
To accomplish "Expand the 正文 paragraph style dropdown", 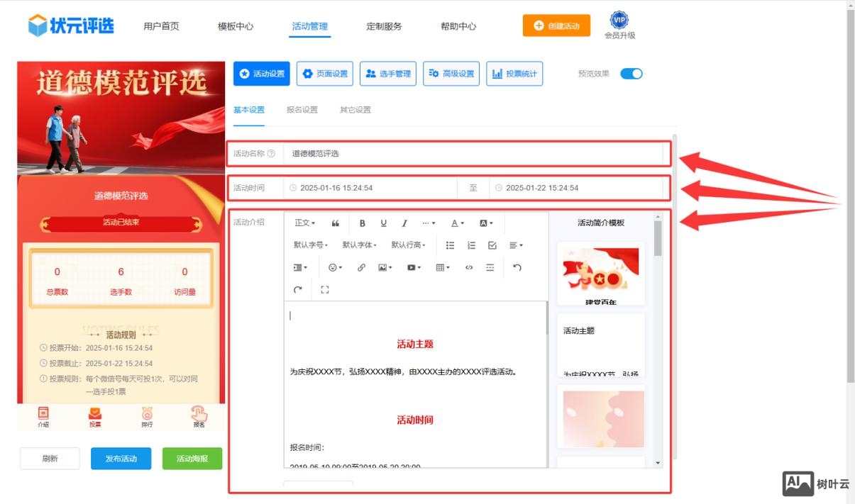I will click(304, 223).
